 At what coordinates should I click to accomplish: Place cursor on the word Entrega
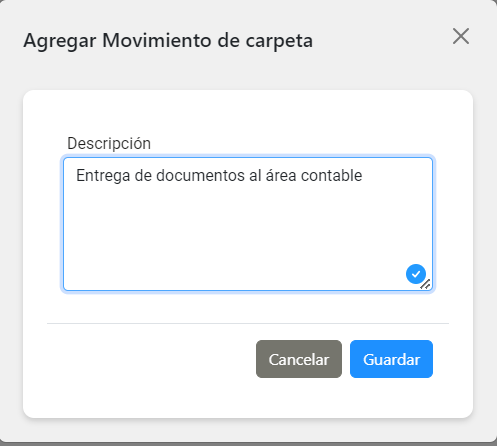point(103,176)
